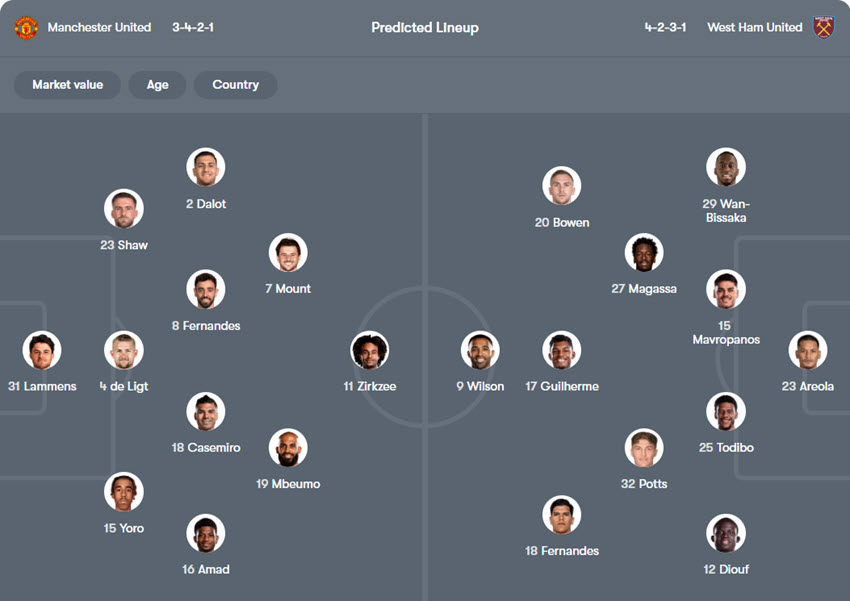The width and height of the screenshot is (850, 601).
Task: Select the Market value filter
Action: point(67,85)
